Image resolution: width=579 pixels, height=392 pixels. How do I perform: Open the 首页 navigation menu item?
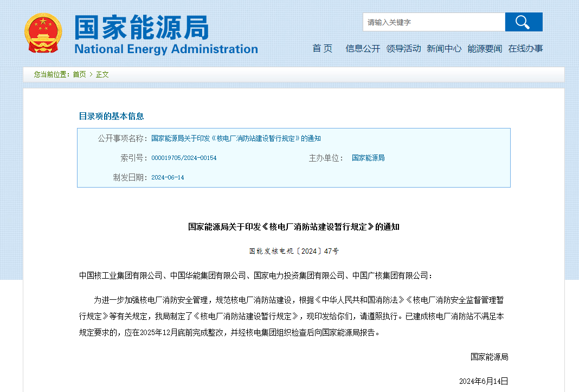point(323,48)
